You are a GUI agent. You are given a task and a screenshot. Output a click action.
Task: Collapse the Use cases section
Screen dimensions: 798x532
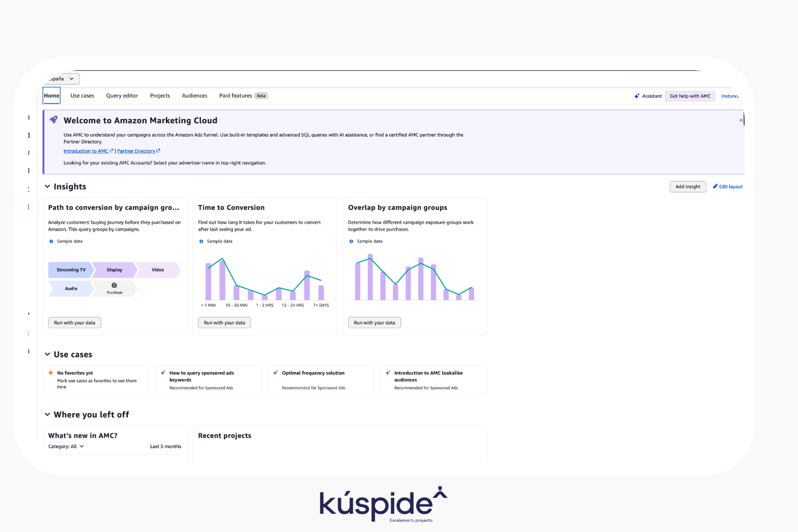click(x=47, y=354)
